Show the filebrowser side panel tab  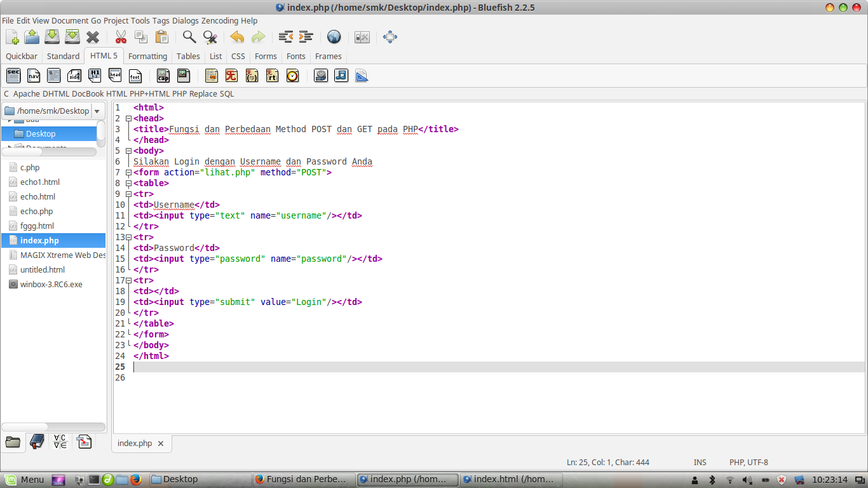pos(13,442)
